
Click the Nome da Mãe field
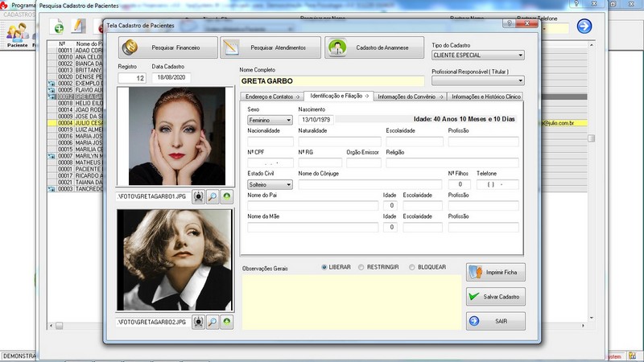(312, 228)
